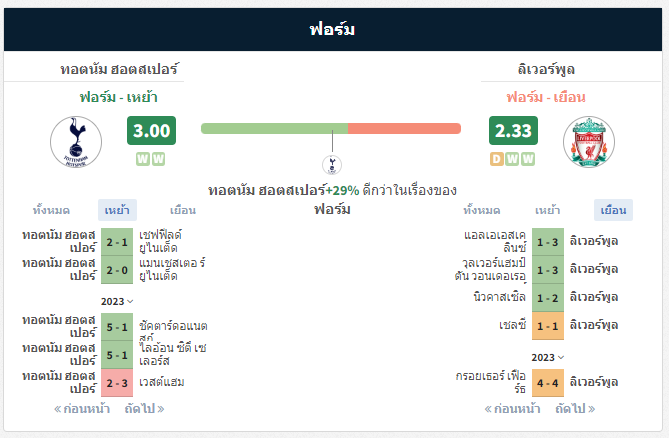Go to next page of Tottenham matches
669x438 pixels.
(144, 409)
